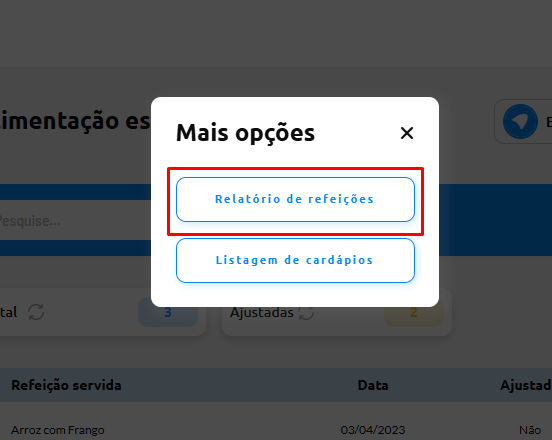Viewport: 552px width, 440px height.
Task: Click the blue location arrow icon
Action: 520,121
